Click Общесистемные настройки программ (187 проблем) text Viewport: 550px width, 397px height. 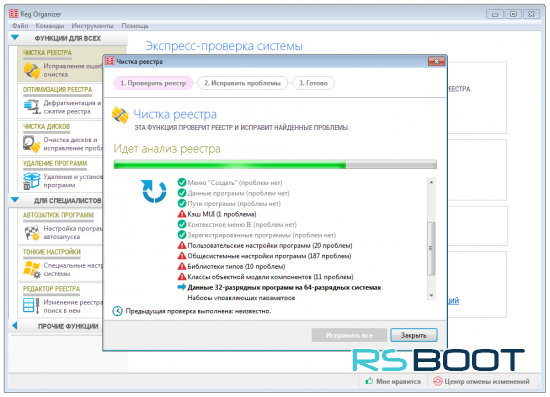tap(269, 256)
